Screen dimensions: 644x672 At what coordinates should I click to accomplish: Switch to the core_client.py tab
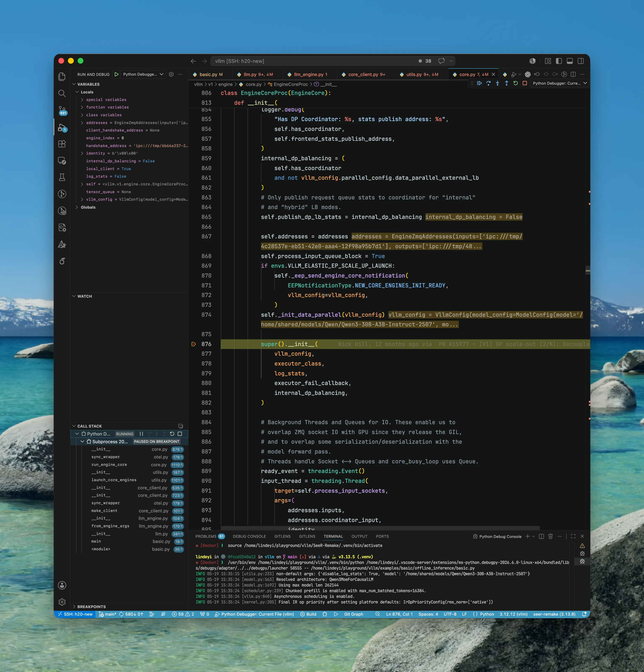[x=366, y=74]
